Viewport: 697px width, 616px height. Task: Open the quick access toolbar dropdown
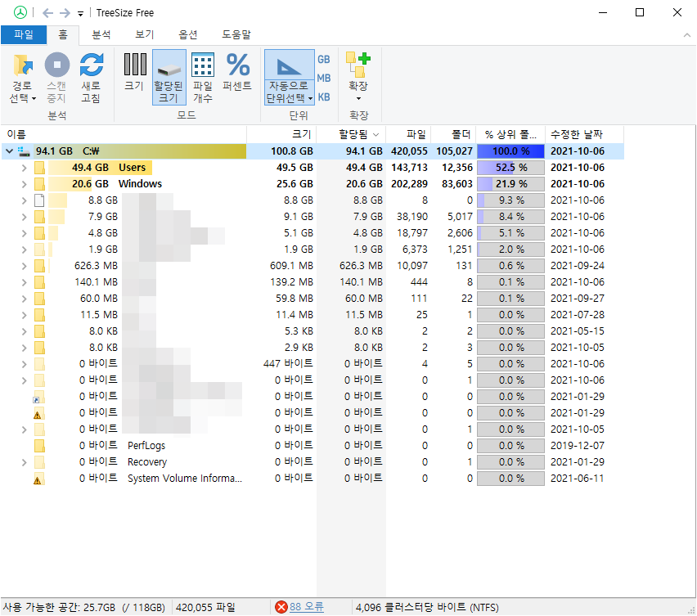click(80, 14)
